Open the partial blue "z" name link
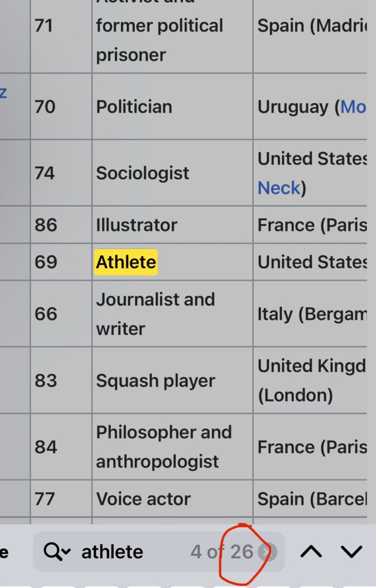Viewport: 376px width, 588px height. point(3,92)
